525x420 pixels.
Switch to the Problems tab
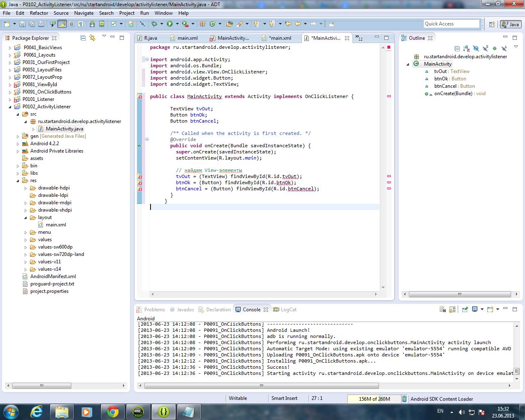point(151,310)
